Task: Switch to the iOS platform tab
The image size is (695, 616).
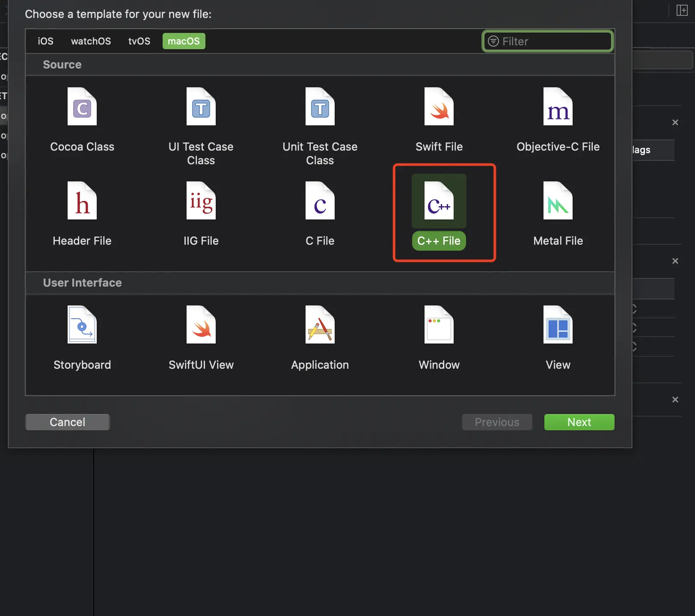Action: coord(45,41)
